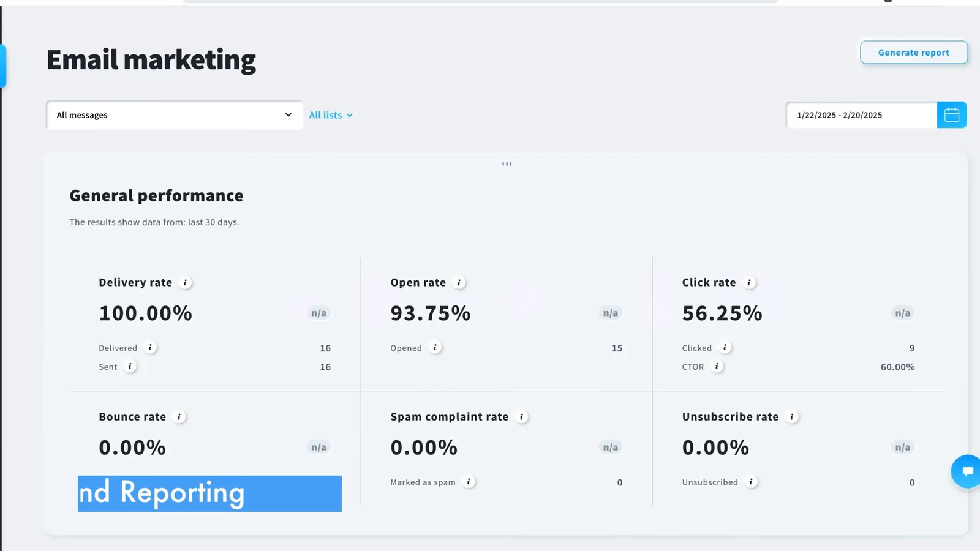This screenshot has height=551, width=980.
Task: Click the n/a badge beside Bounce rate
Action: [x=318, y=448]
